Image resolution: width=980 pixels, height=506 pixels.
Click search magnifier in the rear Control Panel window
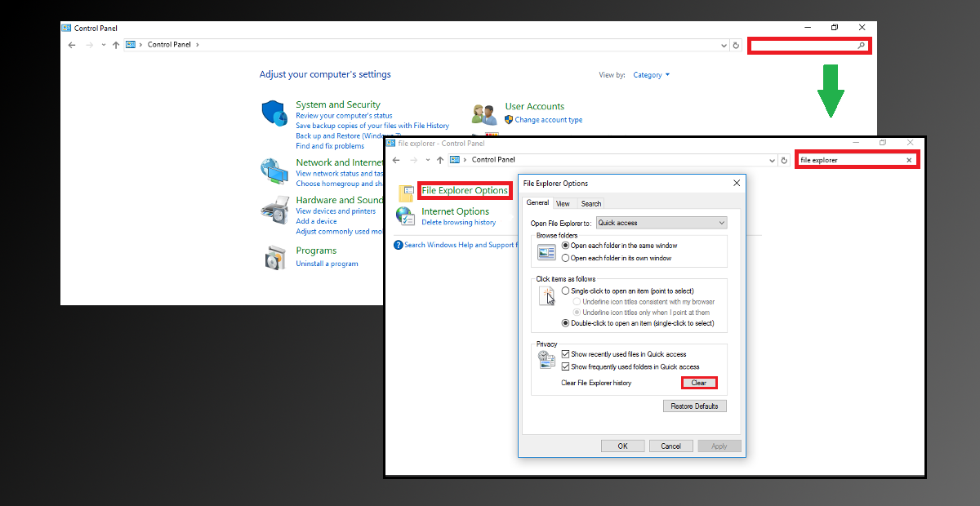pos(861,46)
